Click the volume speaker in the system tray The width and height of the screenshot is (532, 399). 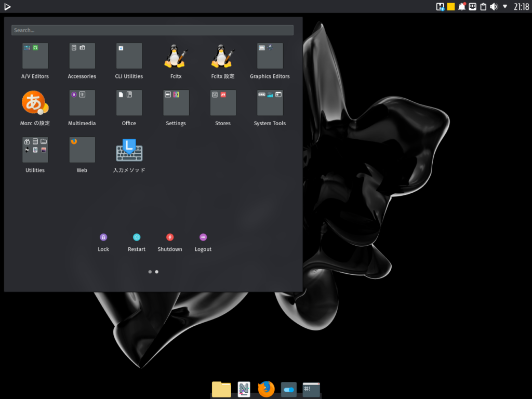pyautogui.click(x=493, y=6)
